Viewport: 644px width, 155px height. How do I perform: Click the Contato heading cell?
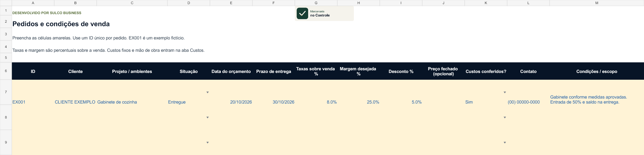(x=528, y=71)
